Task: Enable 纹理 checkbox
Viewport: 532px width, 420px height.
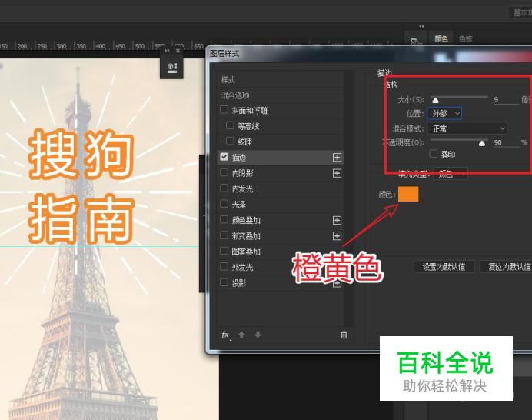Action: pyautogui.click(x=230, y=141)
